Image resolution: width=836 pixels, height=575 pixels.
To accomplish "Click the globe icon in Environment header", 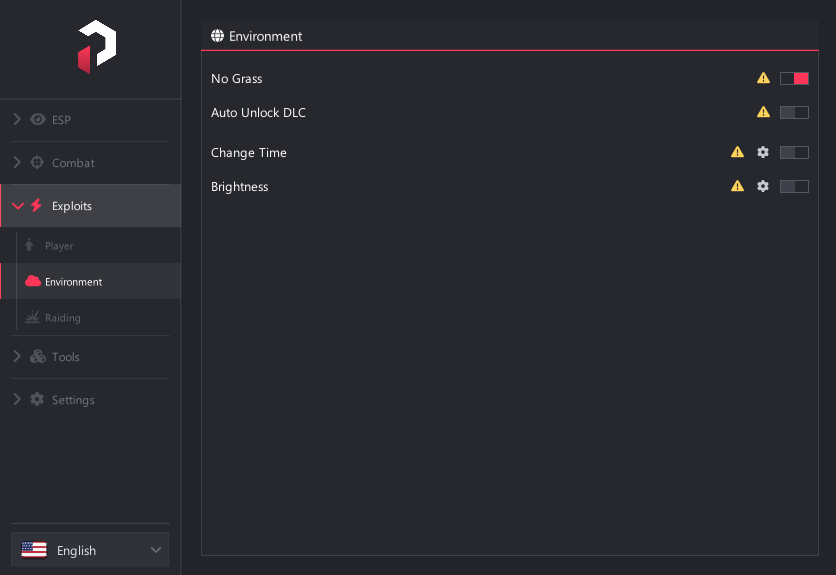I will click(218, 36).
